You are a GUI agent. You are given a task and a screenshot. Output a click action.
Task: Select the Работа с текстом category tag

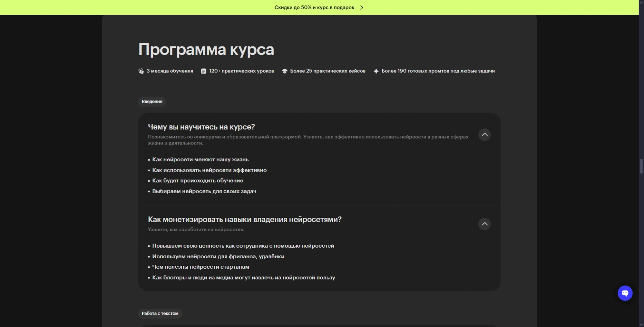160,313
